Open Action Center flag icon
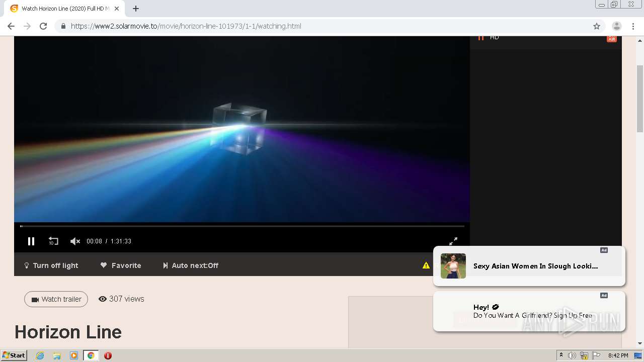The image size is (644, 362). coord(596,355)
